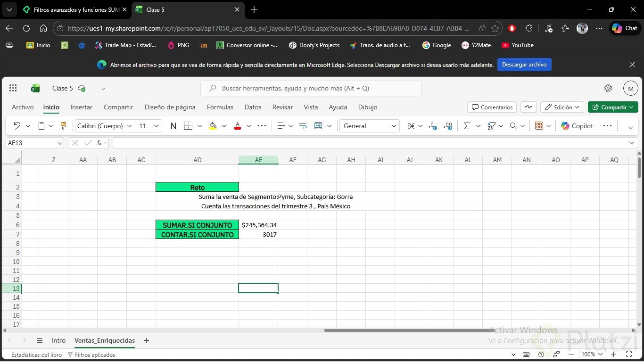Click the Excel logo icon
644x362 pixels.
click(x=35, y=88)
